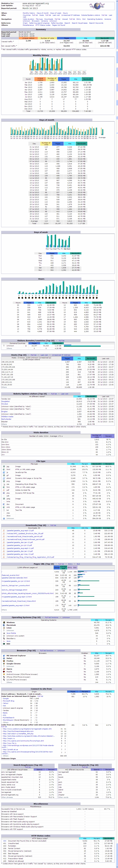Open Search Keyphrases from Referrers navigation
This screenshot has width=118, height=868.
[80, 23]
